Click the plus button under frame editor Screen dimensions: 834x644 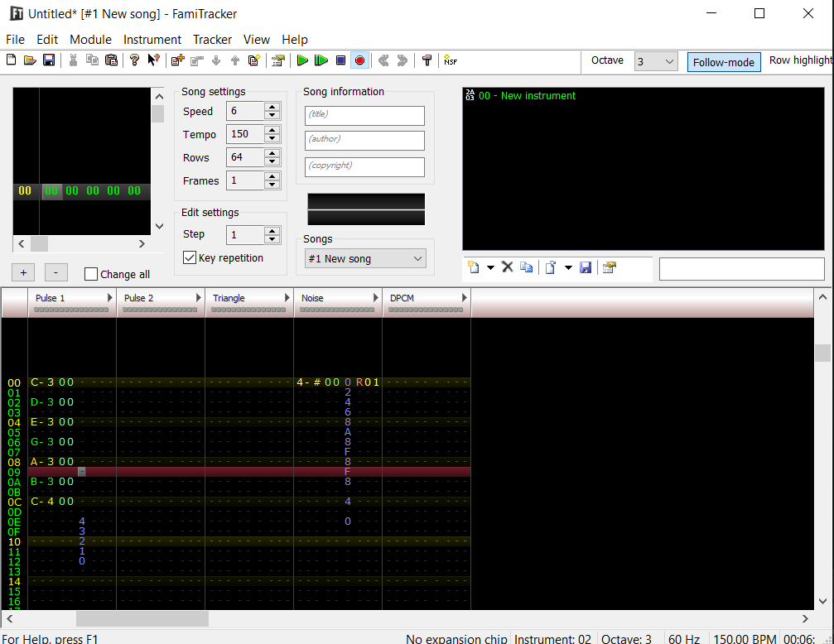[x=23, y=273]
